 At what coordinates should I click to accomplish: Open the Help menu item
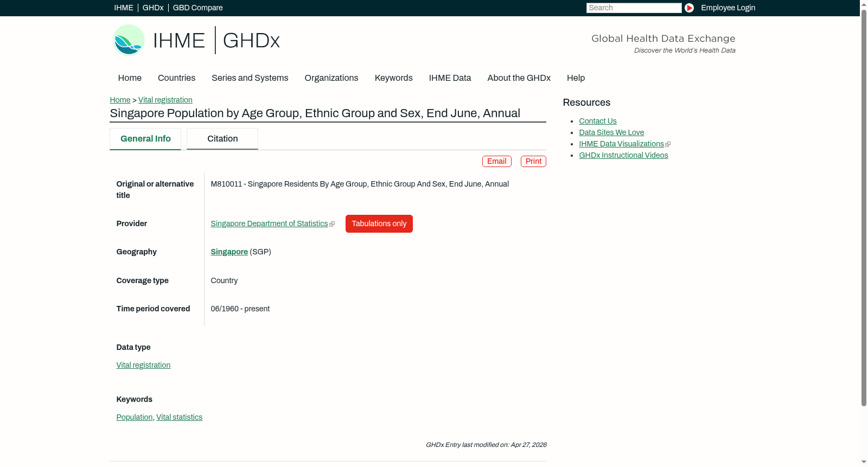coord(576,78)
